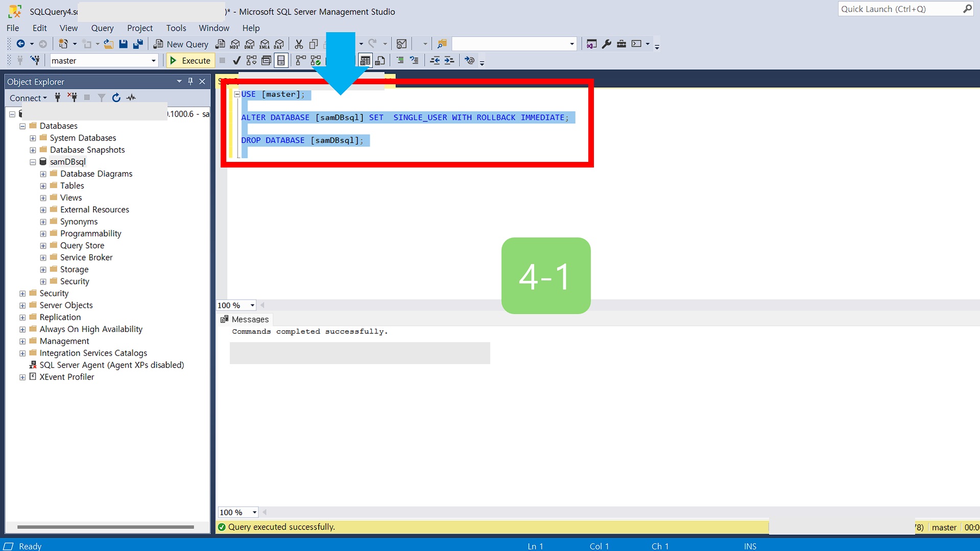
Task: Toggle Include Actual Execution Plan
Action: [x=301, y=61]
